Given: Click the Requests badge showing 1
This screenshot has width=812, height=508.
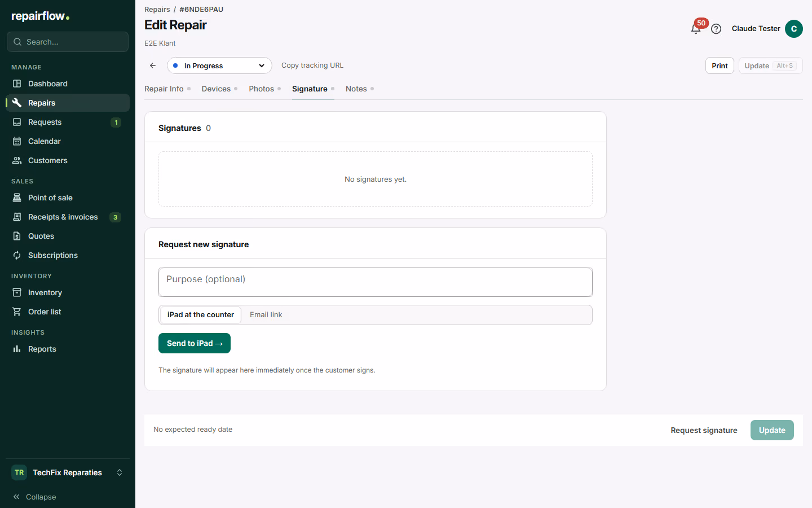Looking at the screenshot, I should 116,122.
